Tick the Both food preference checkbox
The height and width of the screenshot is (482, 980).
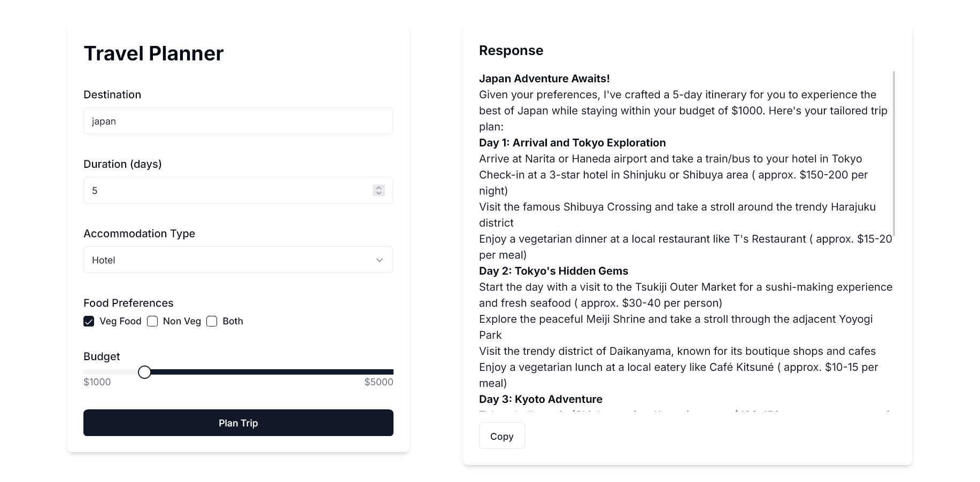(212, 321)
